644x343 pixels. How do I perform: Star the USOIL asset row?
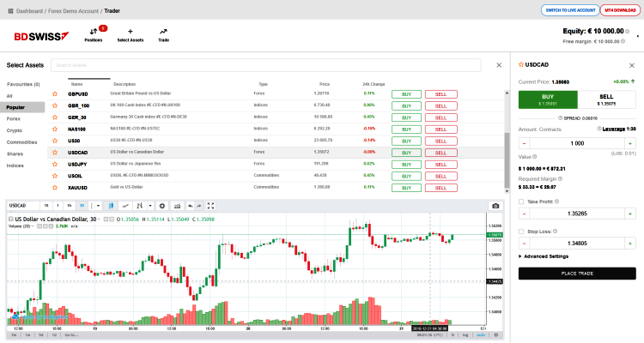coord(55,176)
